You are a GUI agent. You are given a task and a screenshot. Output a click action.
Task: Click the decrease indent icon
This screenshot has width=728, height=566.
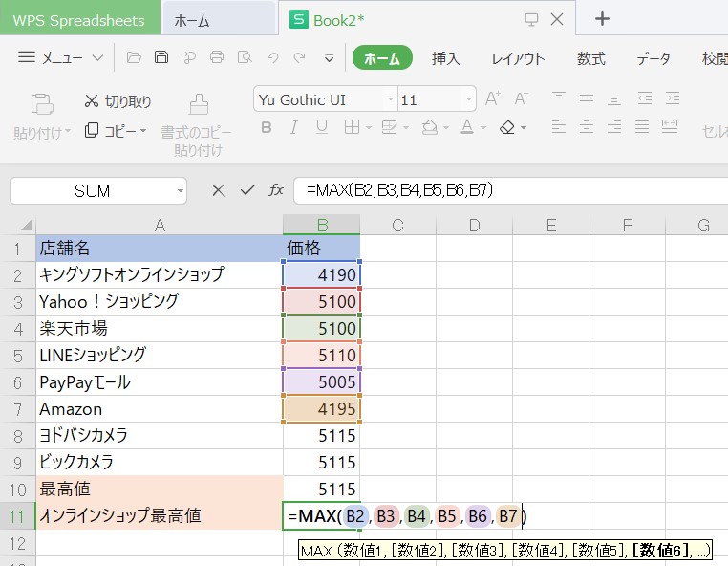point(645,98)
